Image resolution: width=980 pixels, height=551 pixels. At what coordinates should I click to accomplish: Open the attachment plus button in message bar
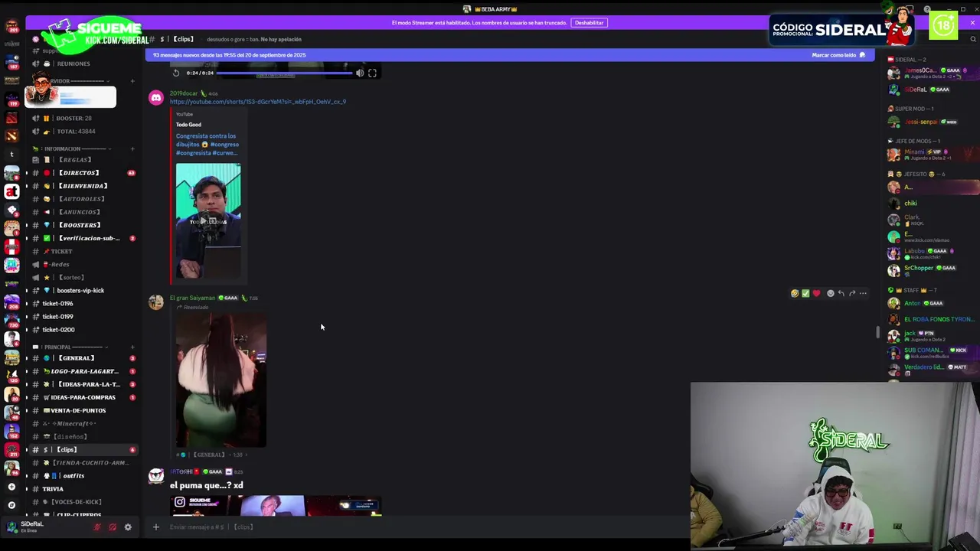coord(155,527)
